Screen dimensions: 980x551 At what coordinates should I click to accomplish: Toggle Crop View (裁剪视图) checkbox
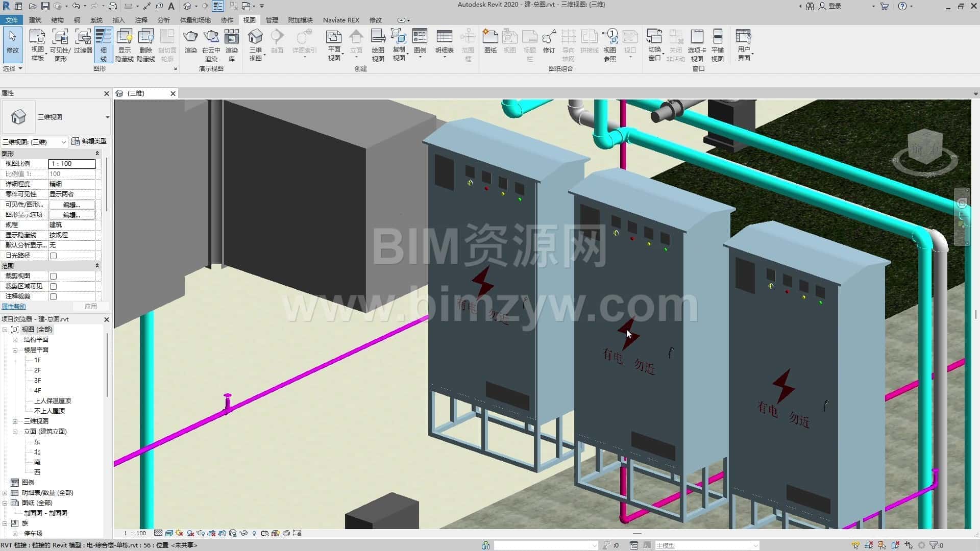[53, 276]
